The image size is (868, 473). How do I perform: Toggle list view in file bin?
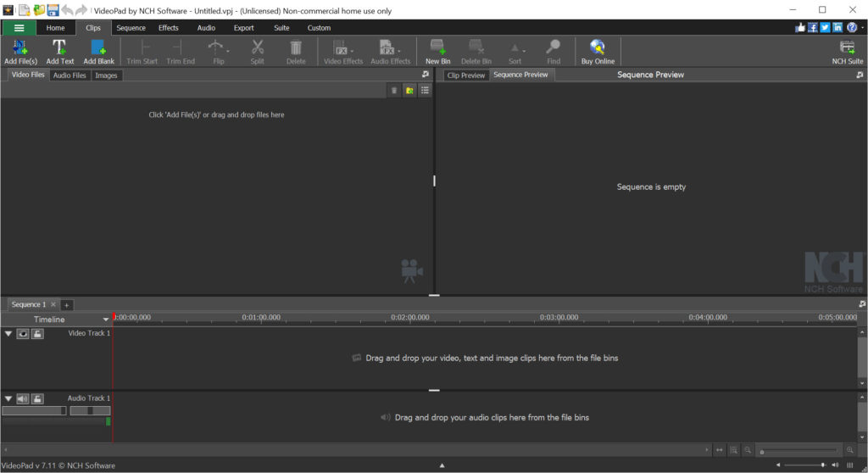tap(425, 91)
